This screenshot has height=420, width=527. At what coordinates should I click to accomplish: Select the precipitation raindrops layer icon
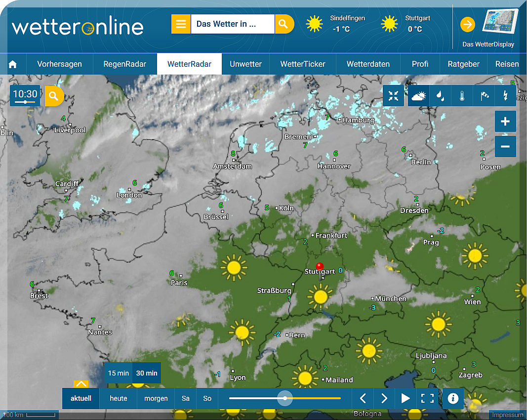pos(440,96)
